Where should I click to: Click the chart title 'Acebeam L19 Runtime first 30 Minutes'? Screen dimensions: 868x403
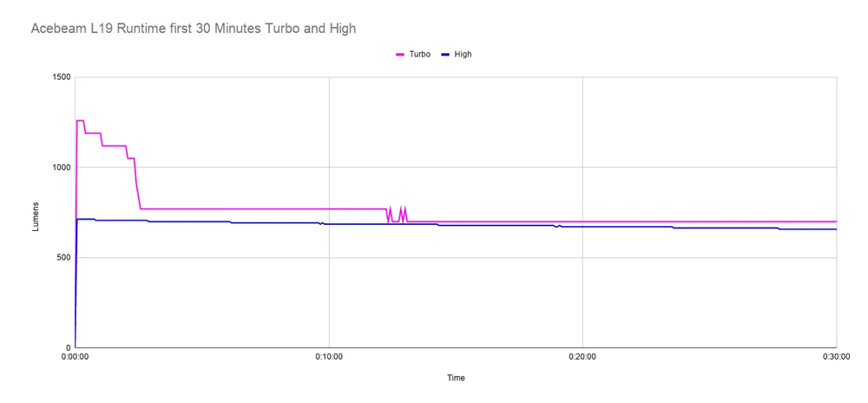[194, 30]
